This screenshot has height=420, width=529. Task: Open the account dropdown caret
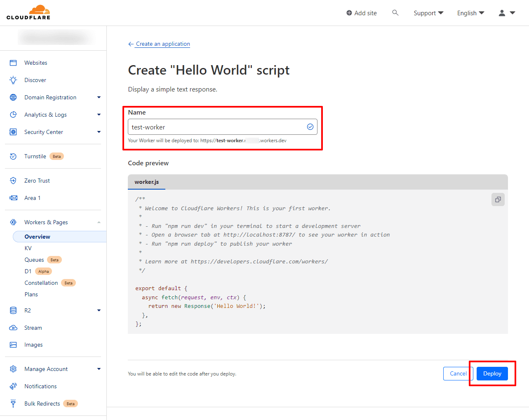(x=513, y=13)
